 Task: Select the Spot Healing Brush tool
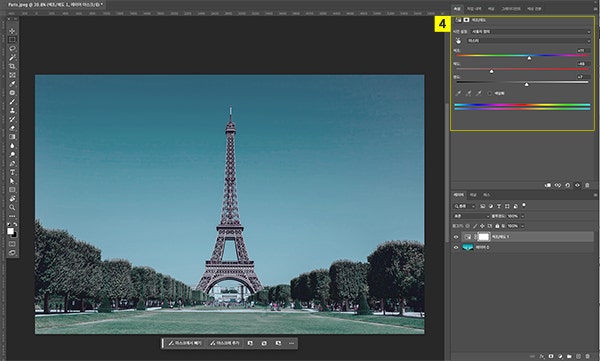pyautogui.click(x=12, y=93)
